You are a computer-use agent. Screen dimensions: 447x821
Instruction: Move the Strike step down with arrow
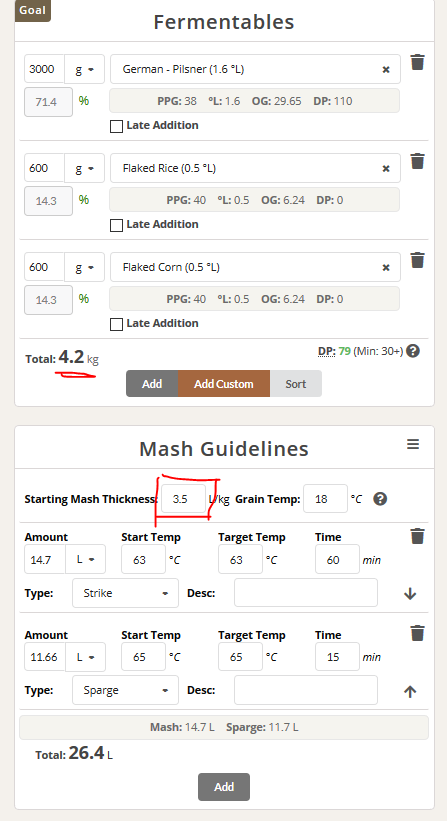410,593
